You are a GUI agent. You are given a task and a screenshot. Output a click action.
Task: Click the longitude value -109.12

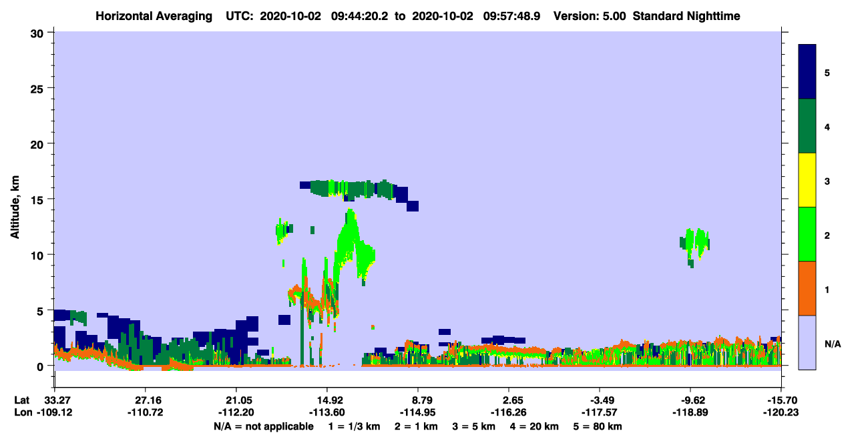click(54, 412)
